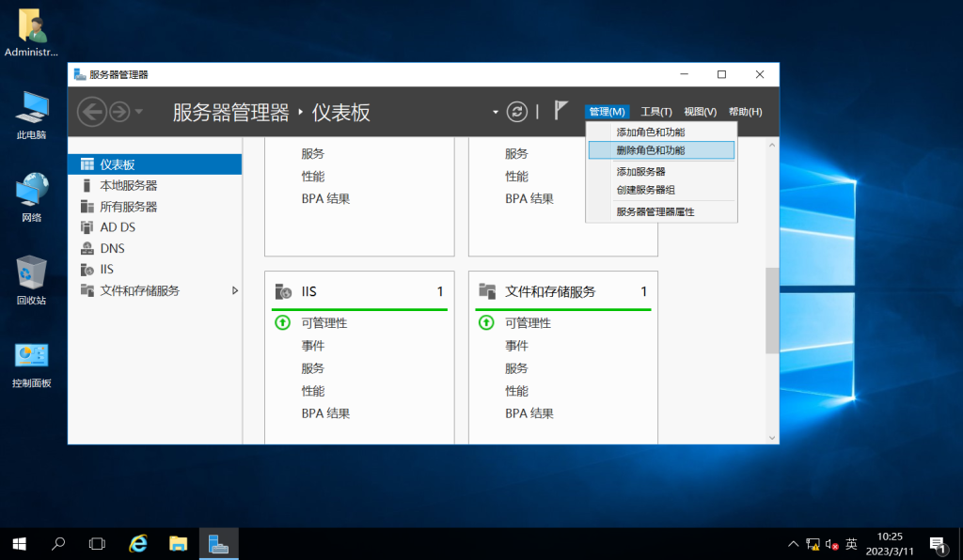Click the volume icon in system tray
The image size is (963, 560).
[832, 544]
